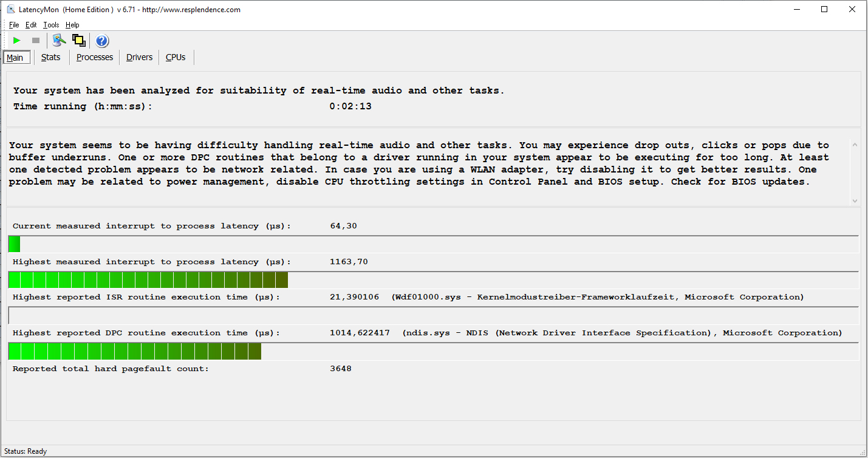This screenshot has height=458, width=868.
Task: Click the 'Time running (h:mm:ss):' label
Action: click(x=83, y=106)
